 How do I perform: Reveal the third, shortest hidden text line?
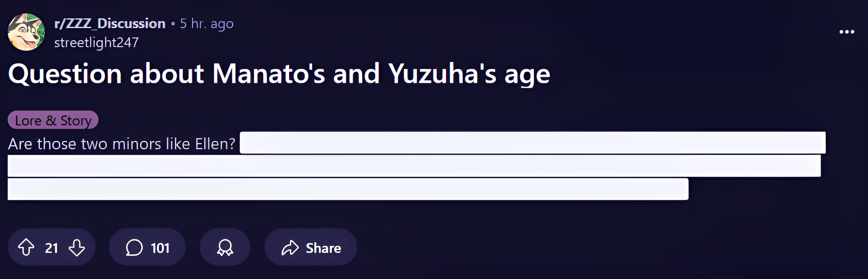coord(348,189)
